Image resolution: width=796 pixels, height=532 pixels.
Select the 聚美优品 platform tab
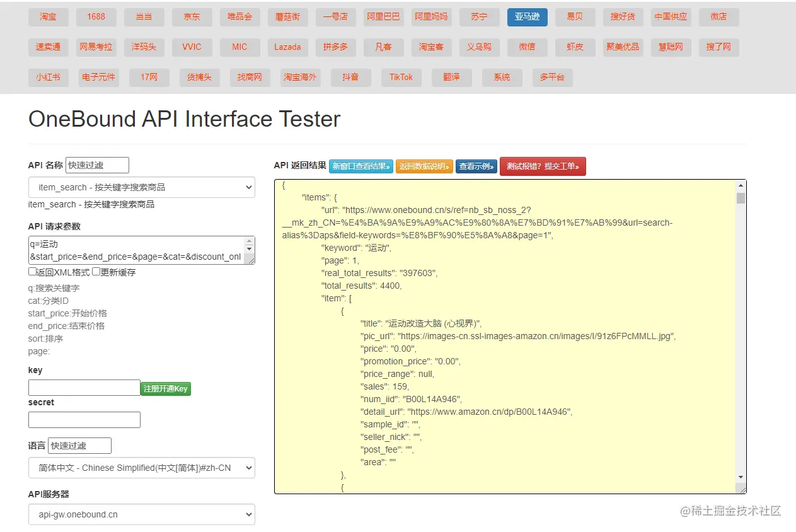point(623,47)
